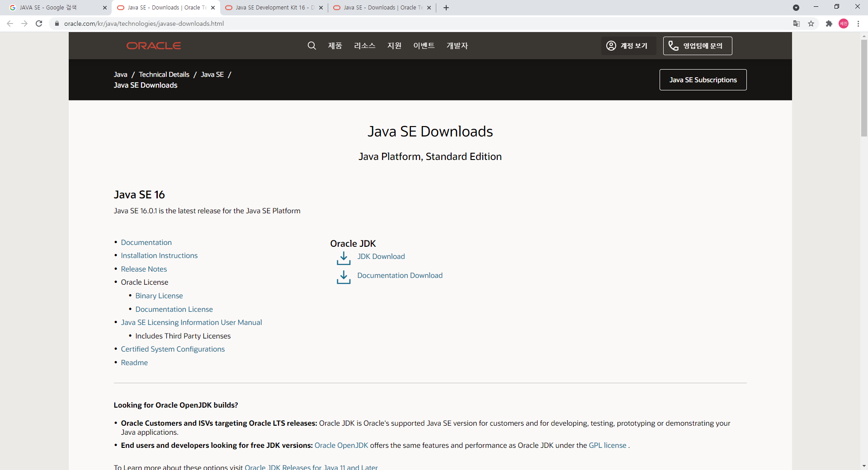868x470 pixels.
Task: Open the 지원 menu
Action: 394,46
